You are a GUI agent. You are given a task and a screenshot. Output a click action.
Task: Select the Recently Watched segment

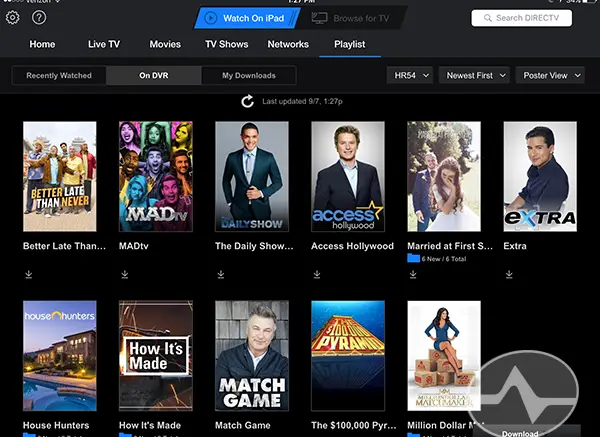(59, 75)
